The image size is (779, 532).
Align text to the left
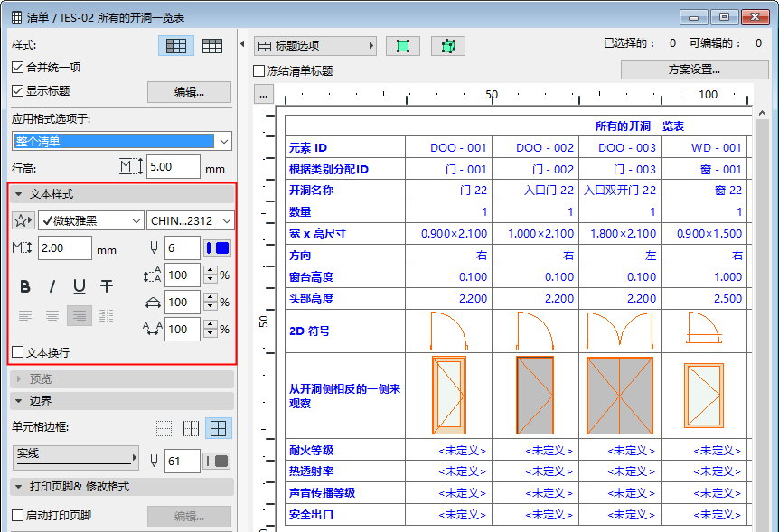(24, 315)
